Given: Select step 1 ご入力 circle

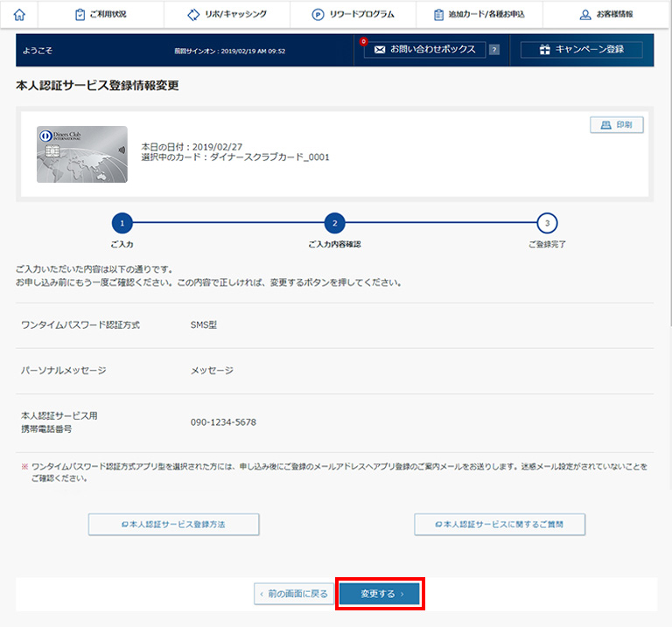Looking at the screenshot, I should [122, 223].
